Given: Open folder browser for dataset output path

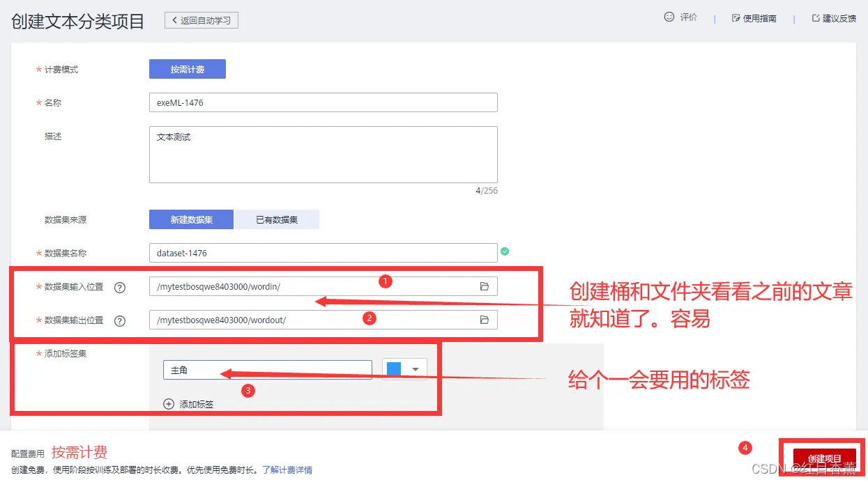Looking at the screenshot, I should (485, 320).
